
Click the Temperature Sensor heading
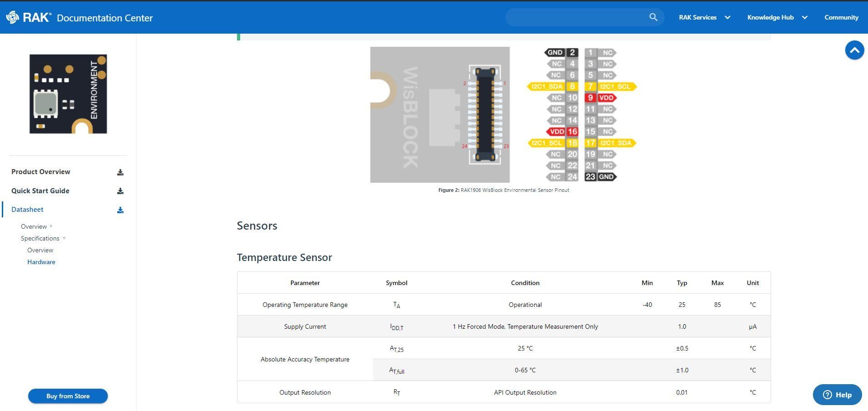[x=284, y=257]
